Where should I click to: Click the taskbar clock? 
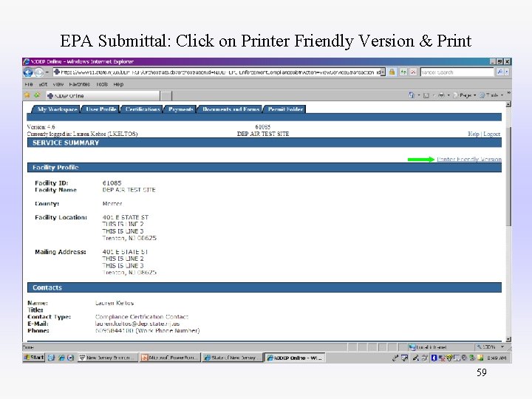497,358
